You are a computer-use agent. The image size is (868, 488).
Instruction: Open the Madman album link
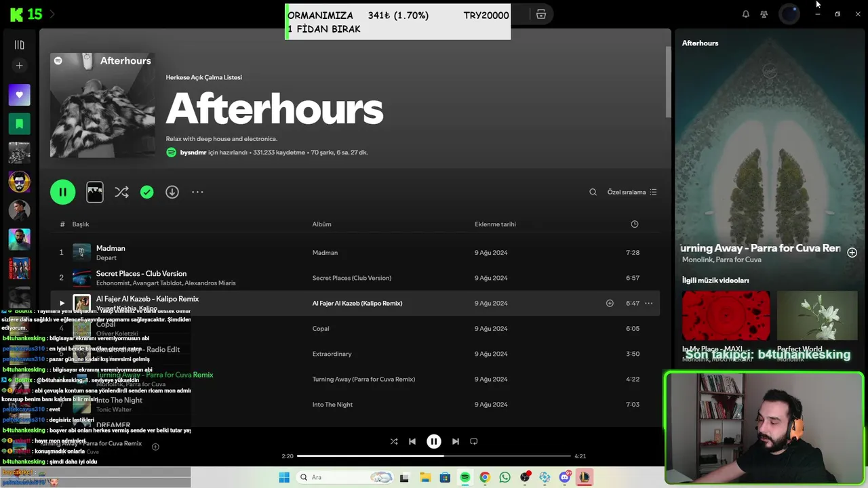[x=325, y=253]
